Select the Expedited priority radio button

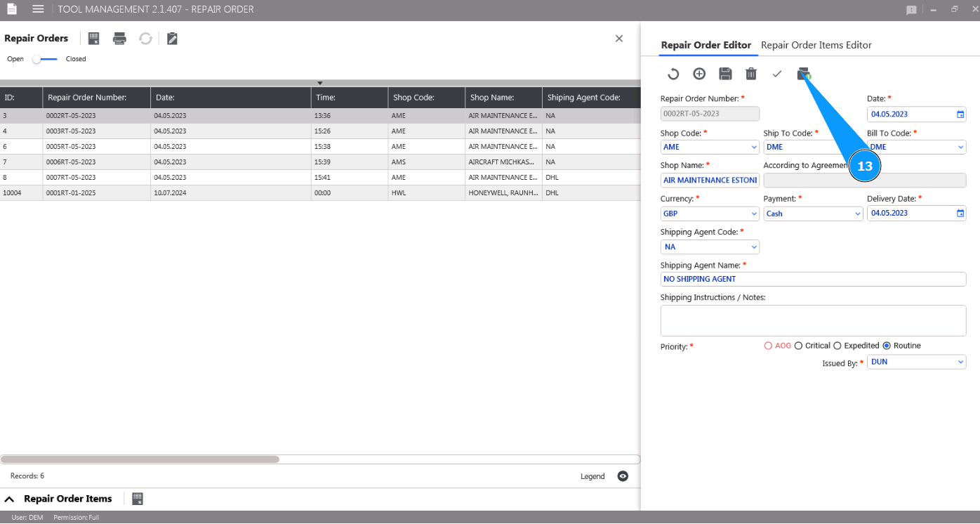pos(837,346)
